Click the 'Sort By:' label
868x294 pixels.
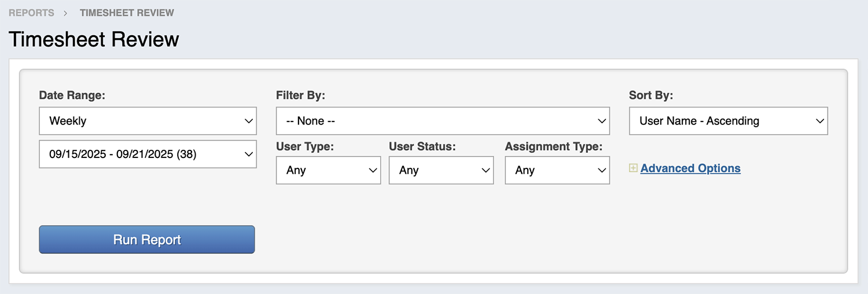tap(651, 95)
